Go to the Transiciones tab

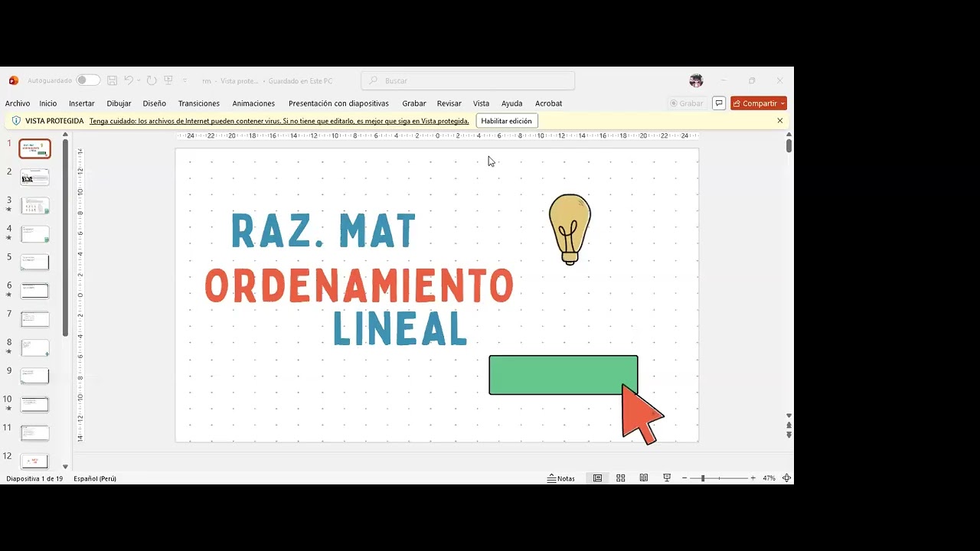pos(199,103)
